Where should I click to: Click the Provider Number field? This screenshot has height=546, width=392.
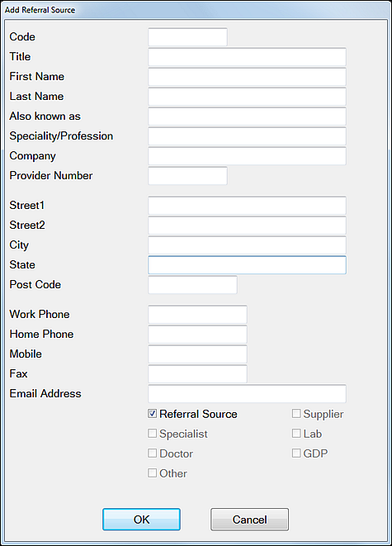(188, 176)
